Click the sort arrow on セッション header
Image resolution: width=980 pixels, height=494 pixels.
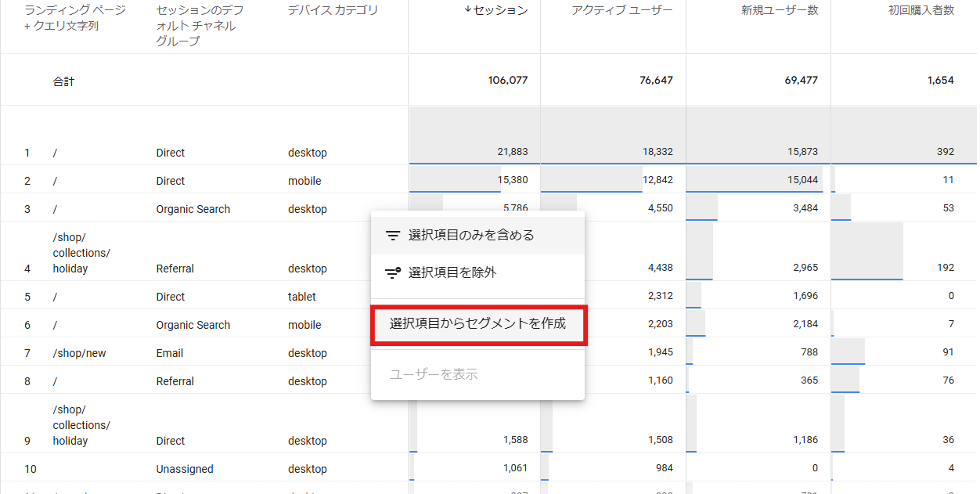pos(468,10)
